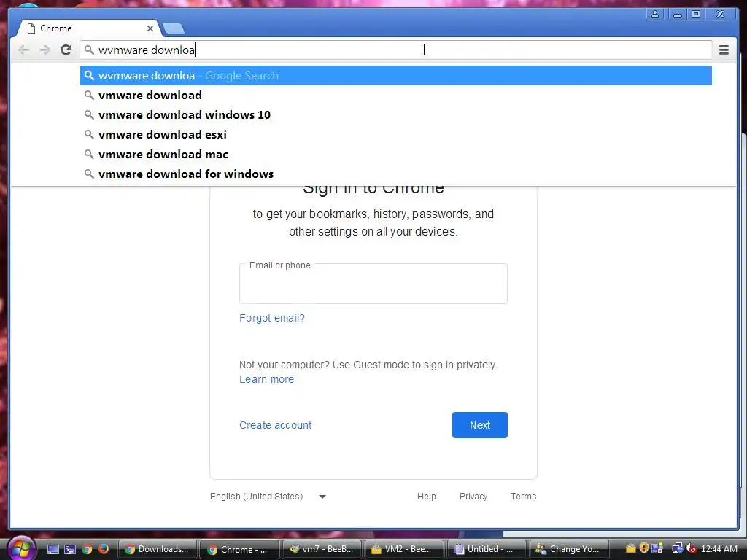Click the muted volume tray icon
Screen dimensions: 747x560
click(691, 548)
